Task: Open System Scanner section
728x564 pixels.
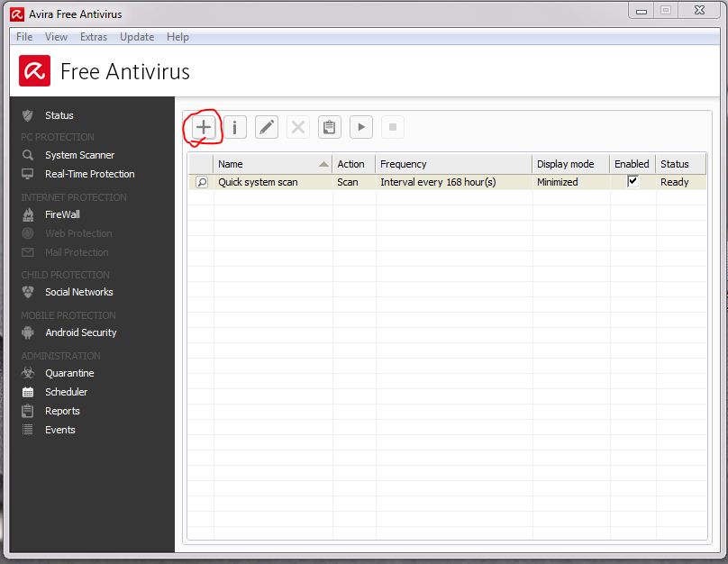Action: point(79,155)
